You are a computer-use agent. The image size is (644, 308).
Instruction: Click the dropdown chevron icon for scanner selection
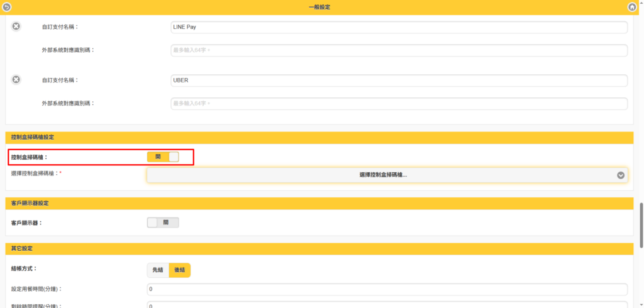[x=621, y=175]
